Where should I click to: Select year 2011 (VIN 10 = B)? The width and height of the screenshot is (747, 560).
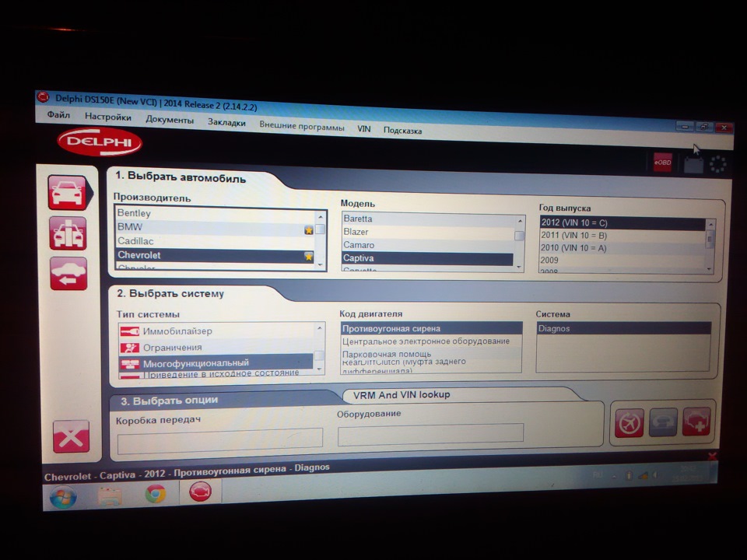(x=622, y=235)
